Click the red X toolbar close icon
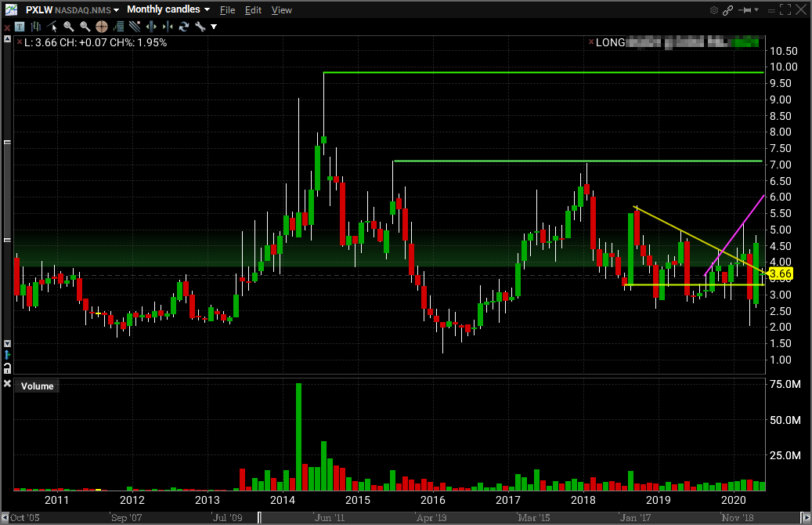Image resolution: width=812 pixels, height=525 pixels. pos(7,27)
